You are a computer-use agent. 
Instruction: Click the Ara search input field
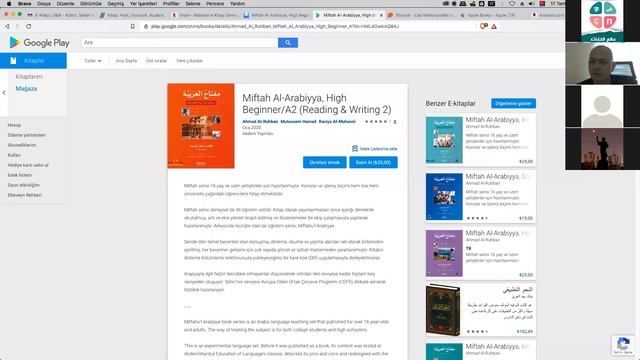click(180, 42)
